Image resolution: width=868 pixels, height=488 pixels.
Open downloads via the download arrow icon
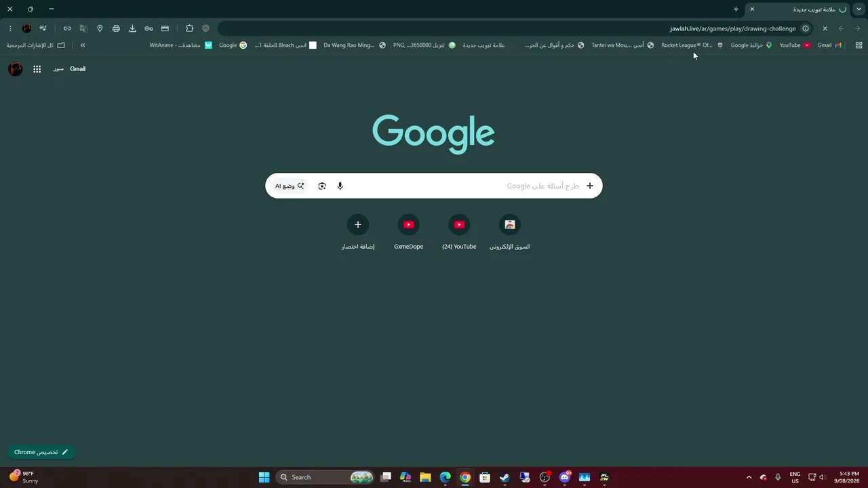coord(132,28)
